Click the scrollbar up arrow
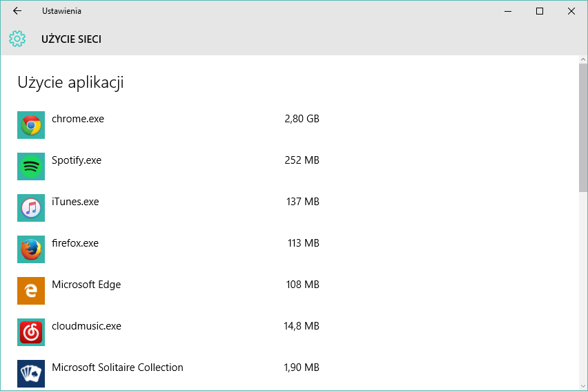Viewport: 588px width, 391px height. pyautogui.click(x=583, y=59)
